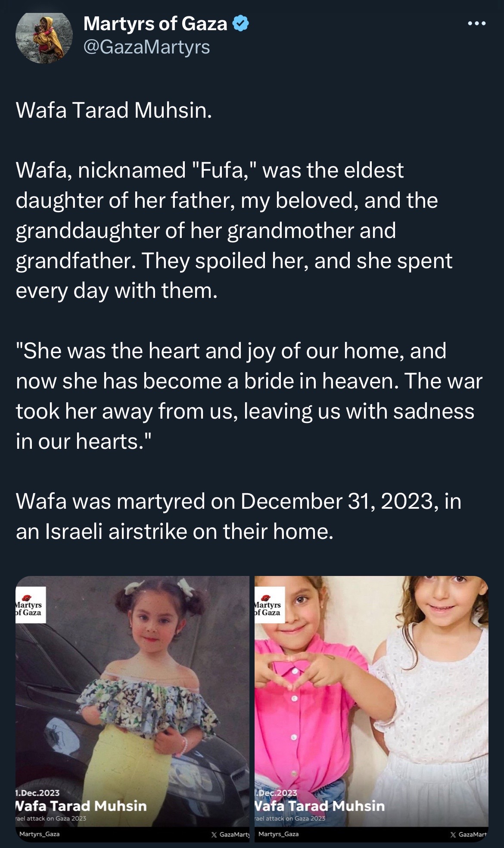
Task: Click the X GazaMart watermark on right photo
Action: click(469, 834)
